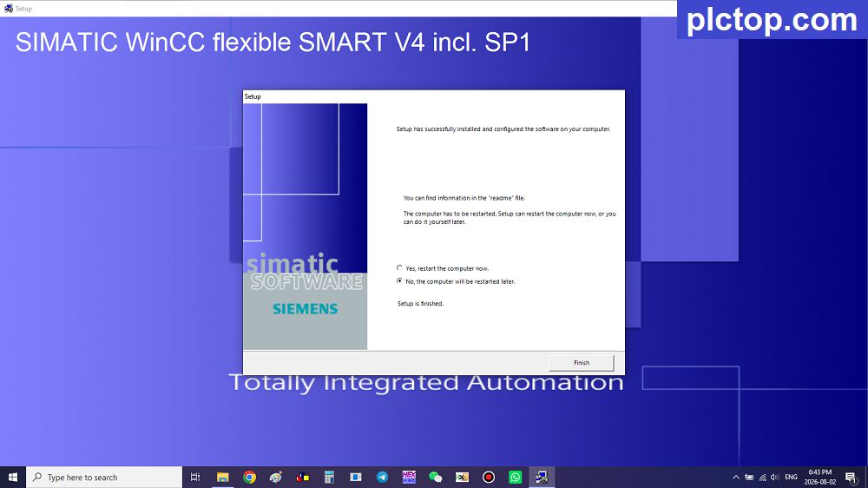The height and width of the screenshot is (488, 868).
Task: Open File Explorer from the taskbar
Action: pyautogui.click(x=222, y=477)
